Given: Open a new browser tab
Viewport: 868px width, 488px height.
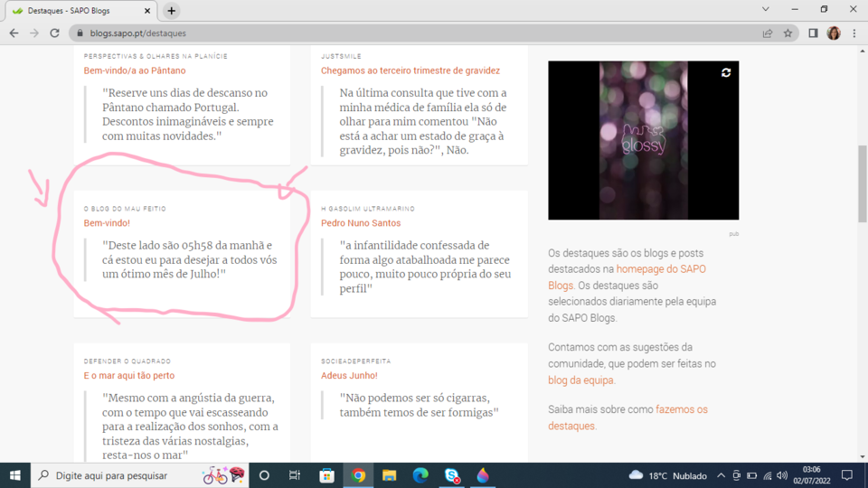Looking at the screenshot, I should pos(172,11).
